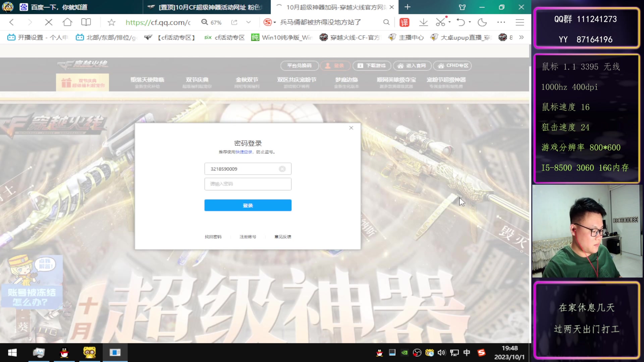Open a new browser tab

pyautogui.click(x=408, y=7)
